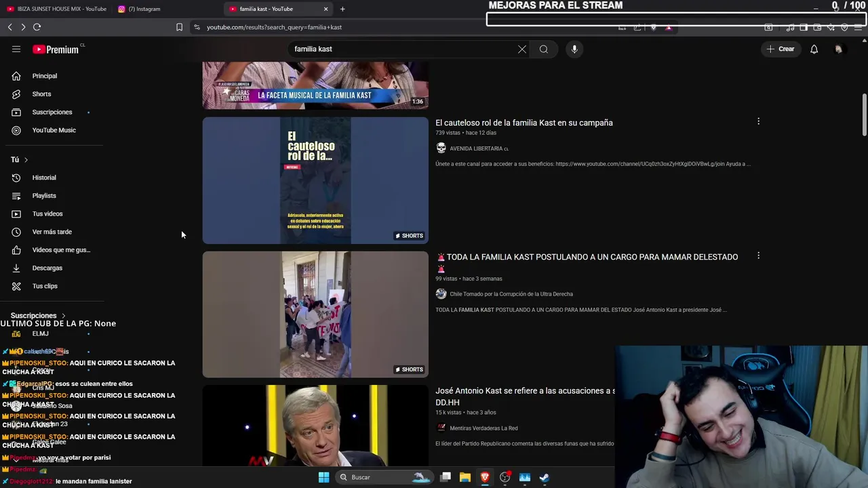
Task: Open Brave Rewards triangle icon
Action: 669,27
